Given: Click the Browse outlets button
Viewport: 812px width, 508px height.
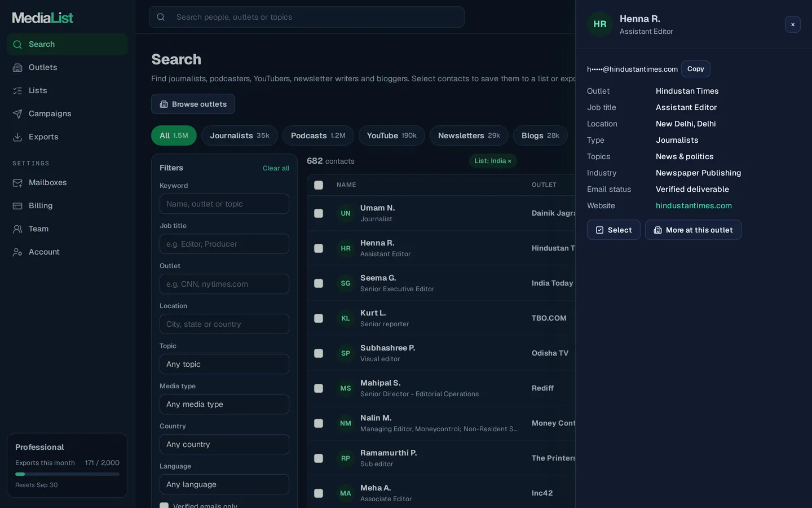Looking at the screenshot, I should (x=193, y=104).
